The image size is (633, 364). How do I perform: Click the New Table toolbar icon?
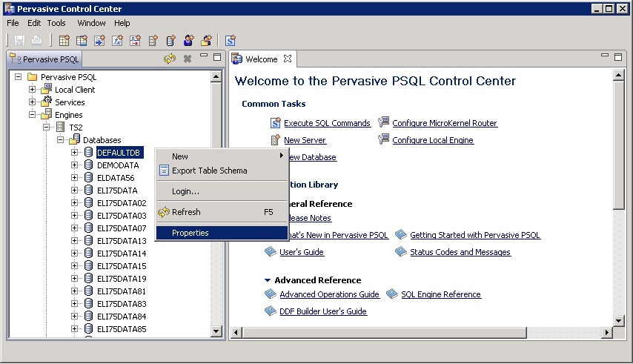pyautogui.click(x=64, y=40)
